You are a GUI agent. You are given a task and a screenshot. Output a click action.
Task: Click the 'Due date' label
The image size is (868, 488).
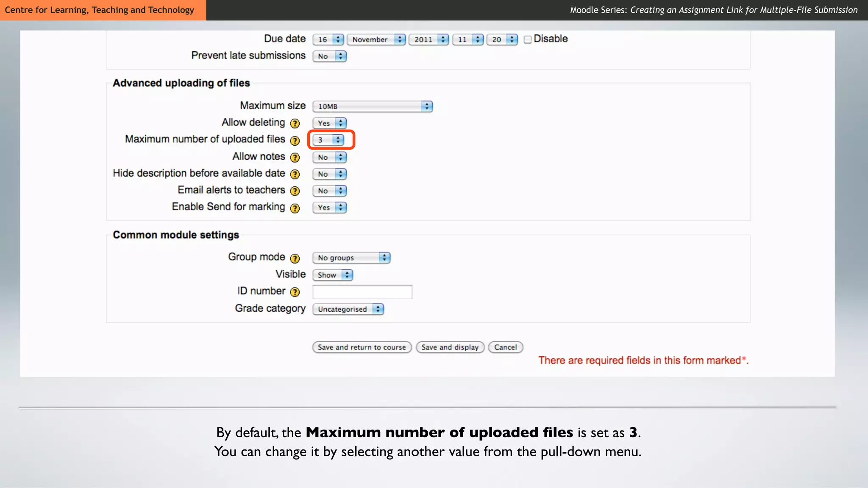point(285,39)
